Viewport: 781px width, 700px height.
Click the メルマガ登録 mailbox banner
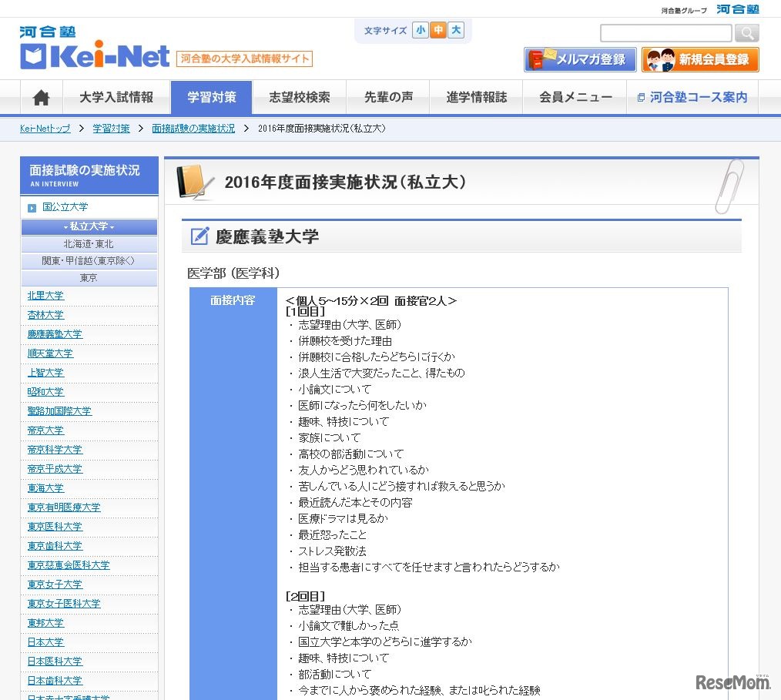pyautogui.click(x=580, y=60)
